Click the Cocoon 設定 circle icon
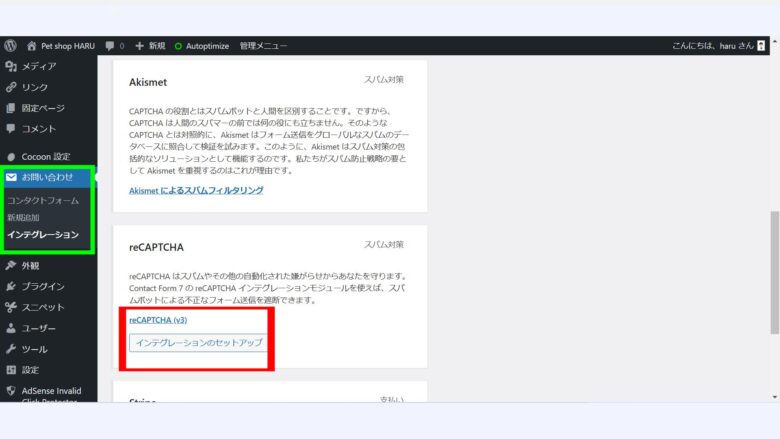Image resolution: width=780 pixels, height=439 pixels. click(11, 157)
